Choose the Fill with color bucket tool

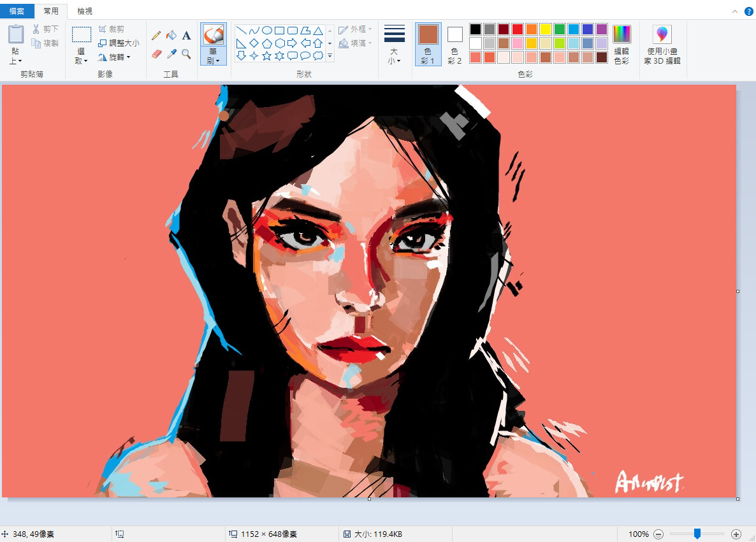(x=171, y=36)
